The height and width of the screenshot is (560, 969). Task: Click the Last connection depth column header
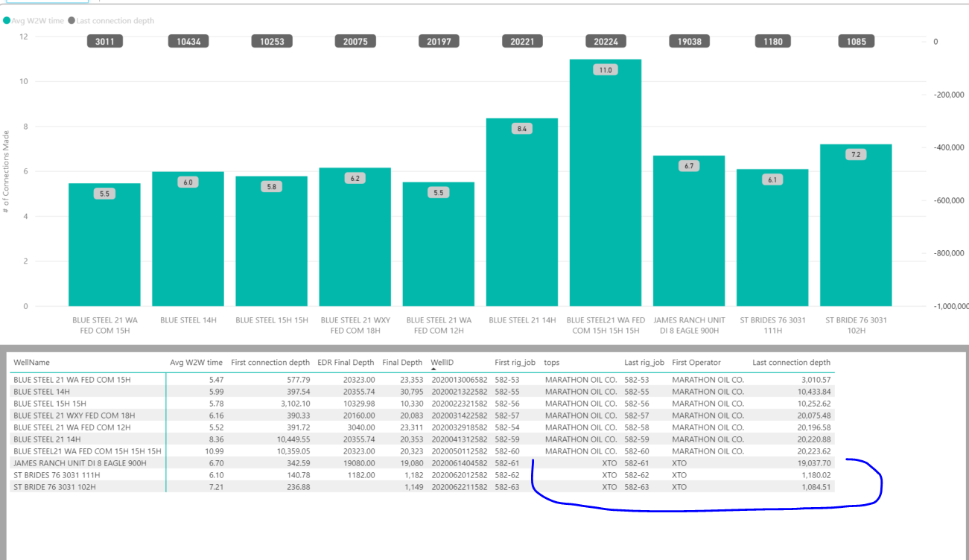click(791, 363)
